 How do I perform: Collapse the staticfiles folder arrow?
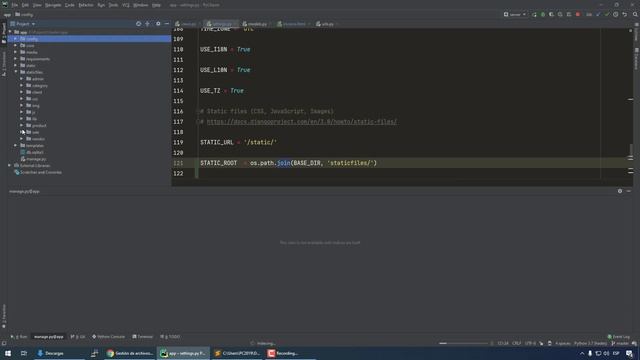pos(16,72)
